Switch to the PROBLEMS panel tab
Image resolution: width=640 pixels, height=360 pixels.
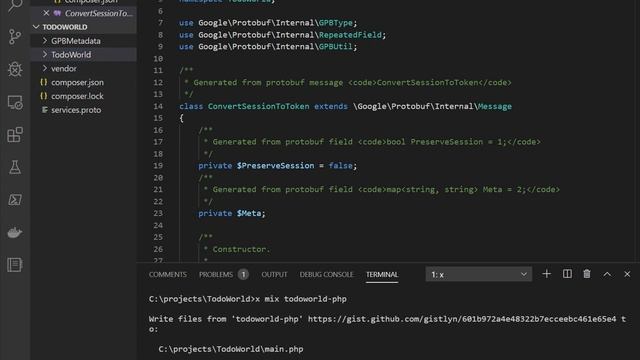pyautogui.click(x=216, y=275)
